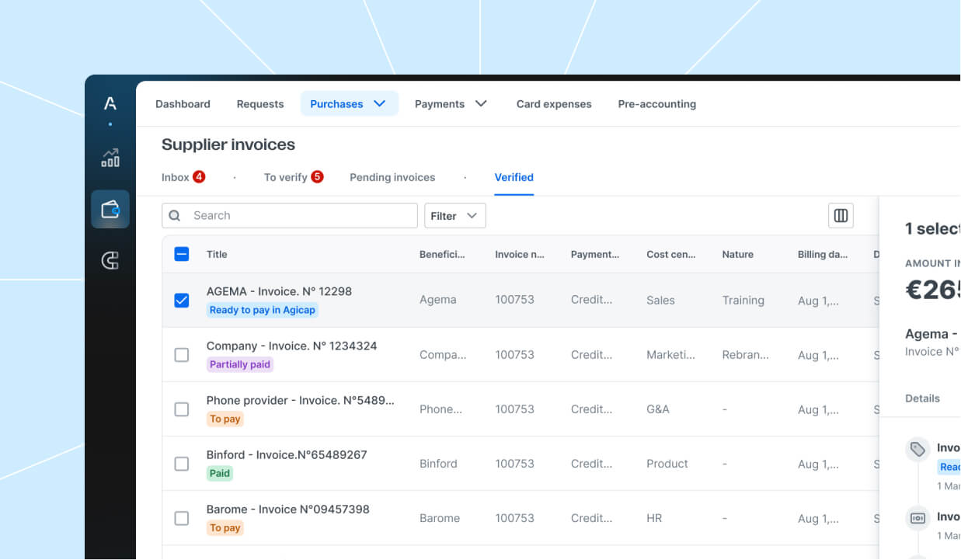Open Pre-accounting in the top navigation

coord(657,104)
